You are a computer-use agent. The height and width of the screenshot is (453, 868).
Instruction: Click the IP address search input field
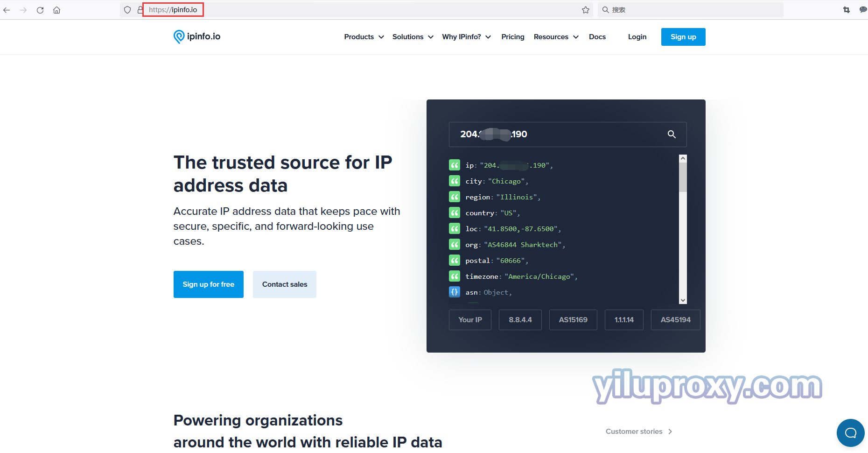coord(567,134)
